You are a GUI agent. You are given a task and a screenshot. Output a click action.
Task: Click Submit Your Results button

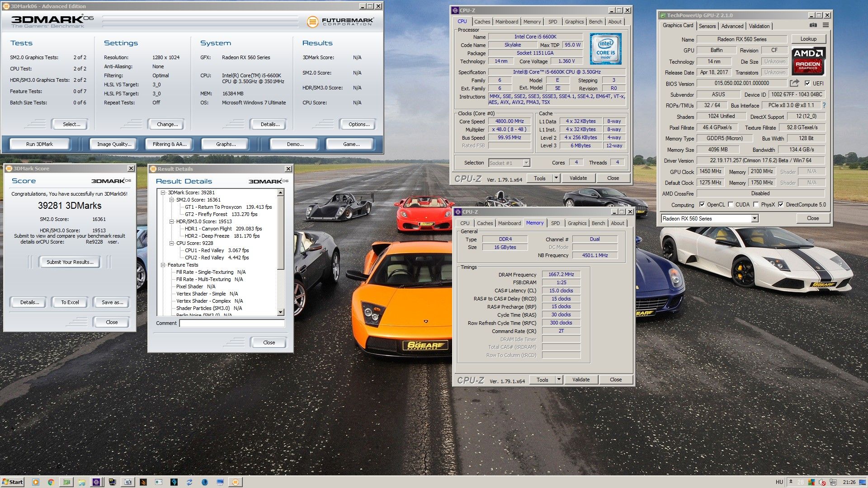pyautogui.click(x=70, y=262)
